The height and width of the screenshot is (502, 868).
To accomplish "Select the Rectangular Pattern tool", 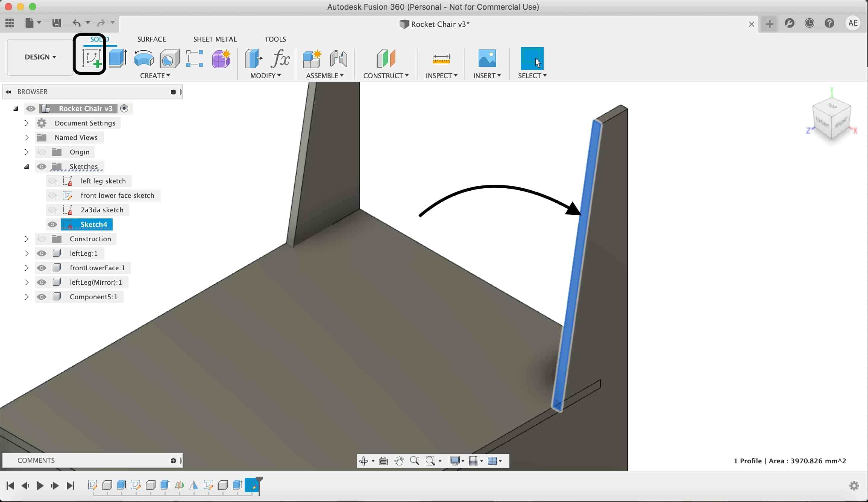I will (195, 58).
